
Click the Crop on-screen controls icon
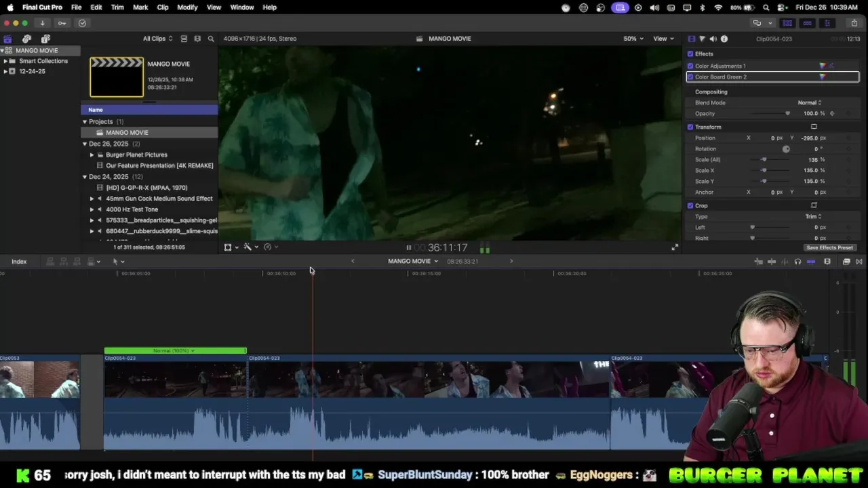814,205
